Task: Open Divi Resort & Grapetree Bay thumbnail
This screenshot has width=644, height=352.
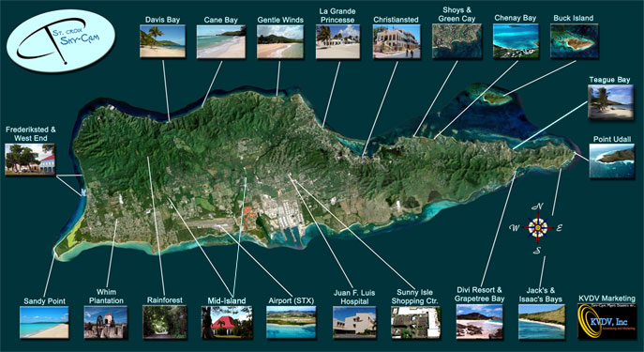Action: tap(479, 322)
